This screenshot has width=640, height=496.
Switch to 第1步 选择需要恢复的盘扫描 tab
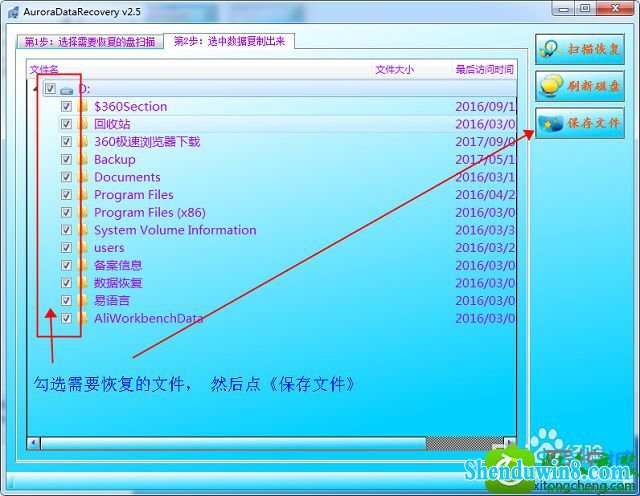click(90, 42)
